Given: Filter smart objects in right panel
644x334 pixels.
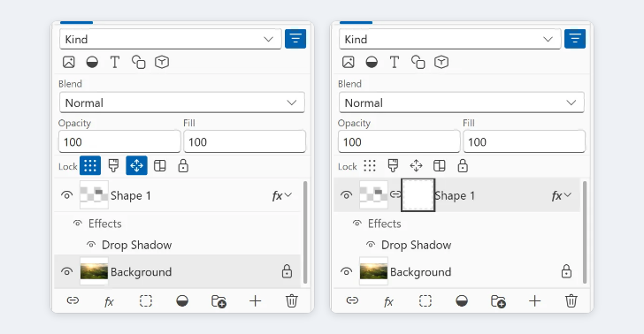Looking at the screenshot, I should pyautogui.click(x=441, y=62).
